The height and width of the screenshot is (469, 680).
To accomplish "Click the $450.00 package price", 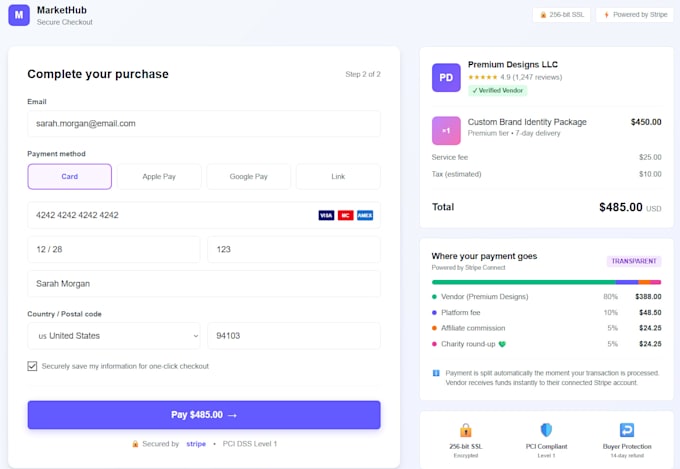I will click(x=646, y=122).
